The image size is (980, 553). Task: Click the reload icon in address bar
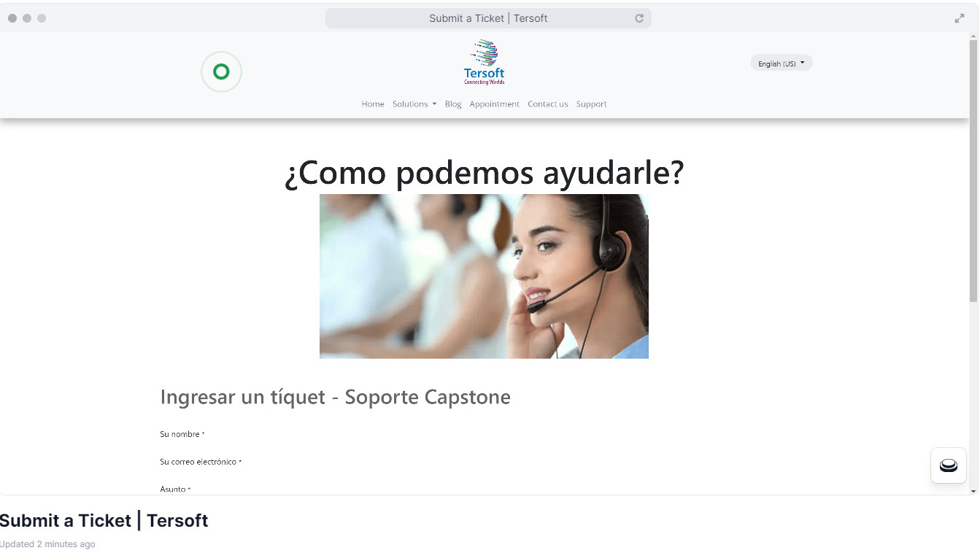pyautogui.click(x=639, y=18)
